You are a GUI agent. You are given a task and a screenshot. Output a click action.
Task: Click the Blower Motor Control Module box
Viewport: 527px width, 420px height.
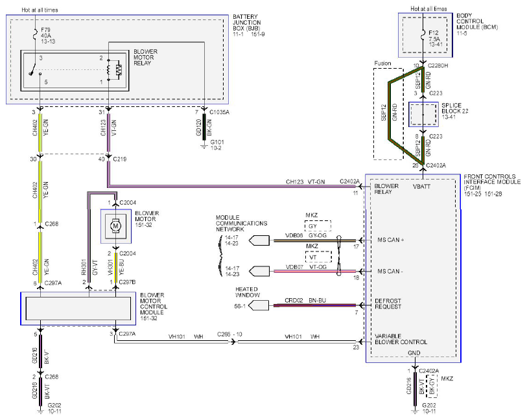(x=78, y=309)
